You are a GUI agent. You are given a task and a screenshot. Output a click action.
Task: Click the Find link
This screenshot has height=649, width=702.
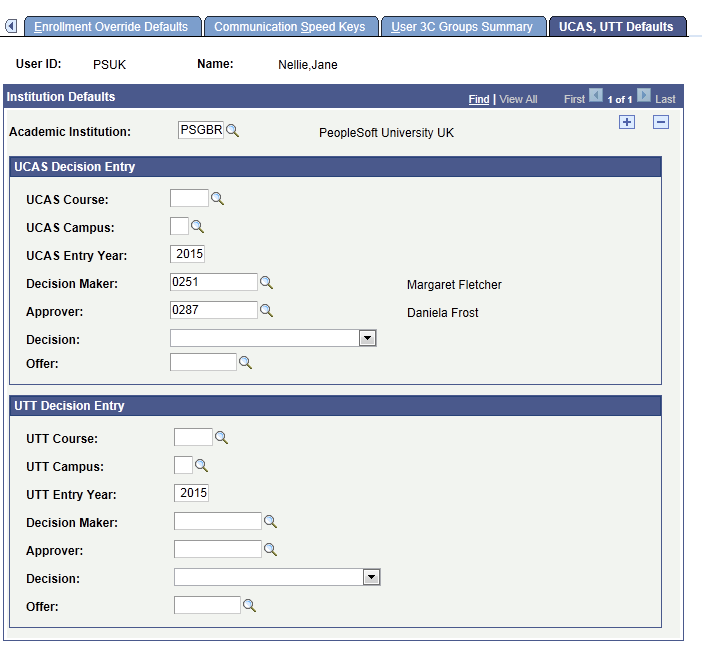coord(479,99)
